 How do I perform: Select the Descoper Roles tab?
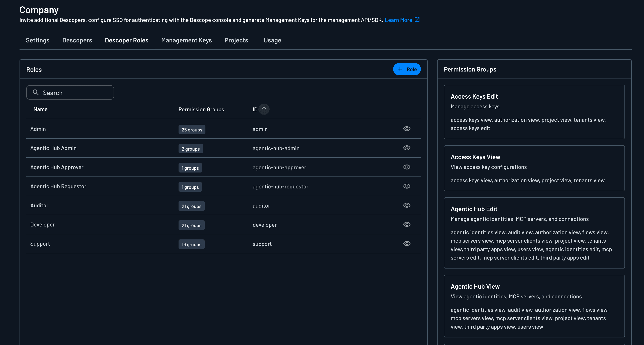click(127, 40)
